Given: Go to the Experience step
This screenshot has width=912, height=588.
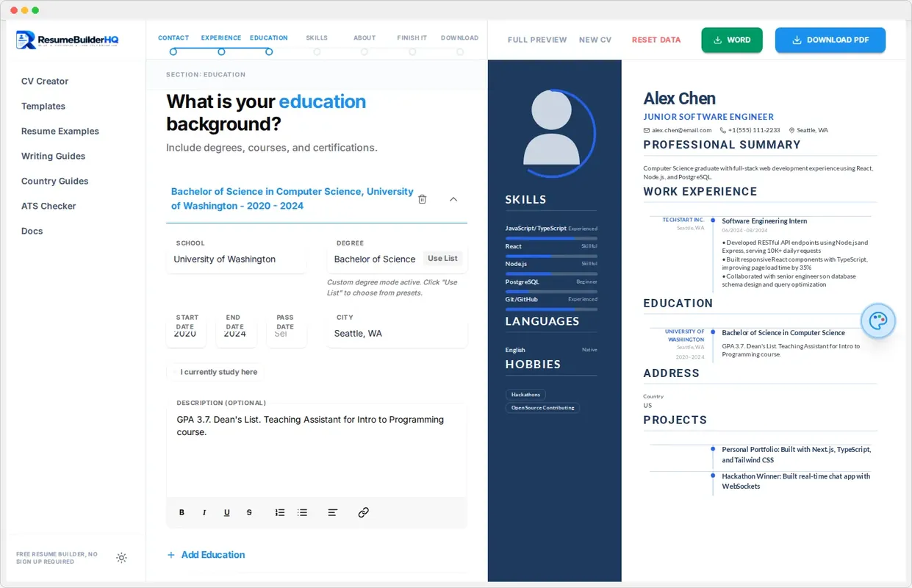Looking at the screenshot, I should [x=221, y=44].
